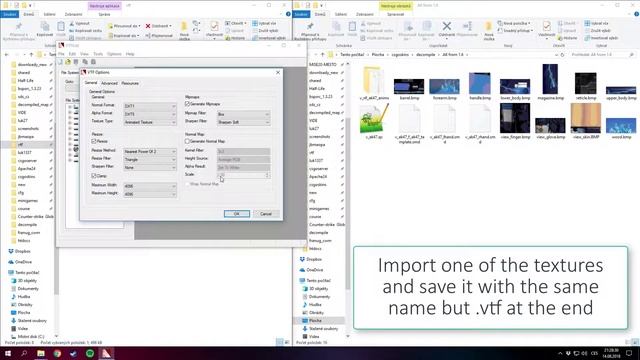The height and width of the screenshot is (360, 640).
Task: Open the Texture Type dropdown
Action: (150, 122)
